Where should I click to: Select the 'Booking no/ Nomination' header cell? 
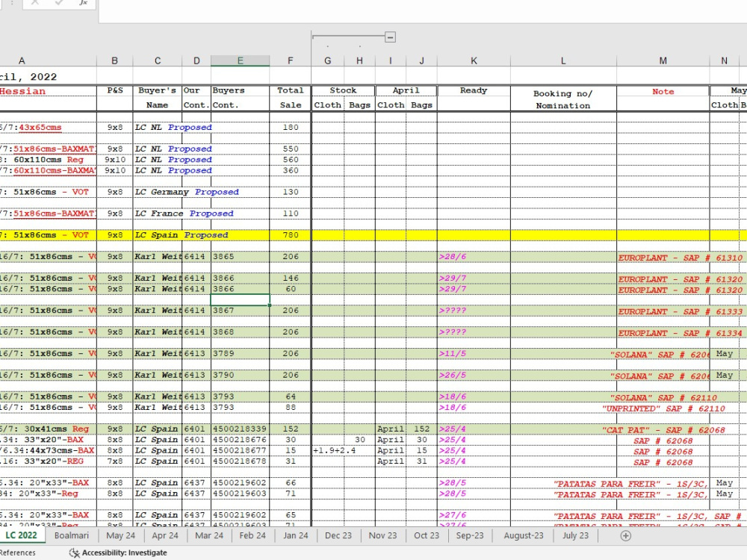coord(563,99)
